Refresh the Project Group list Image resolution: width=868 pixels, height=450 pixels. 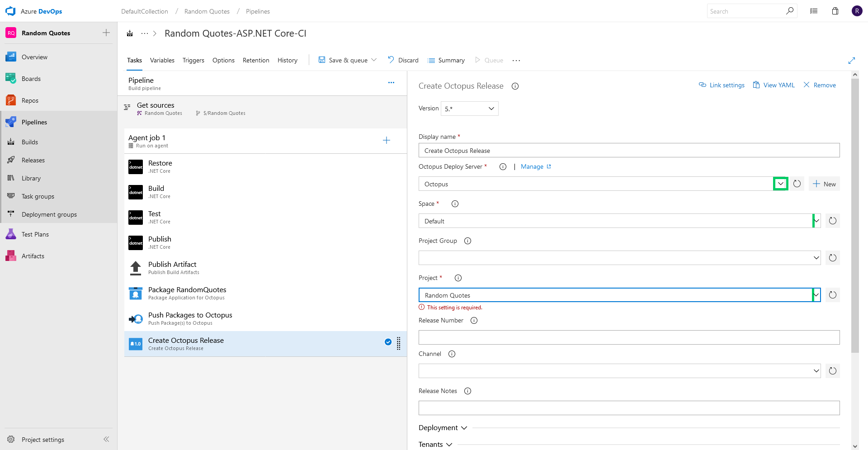click(833, 258)
